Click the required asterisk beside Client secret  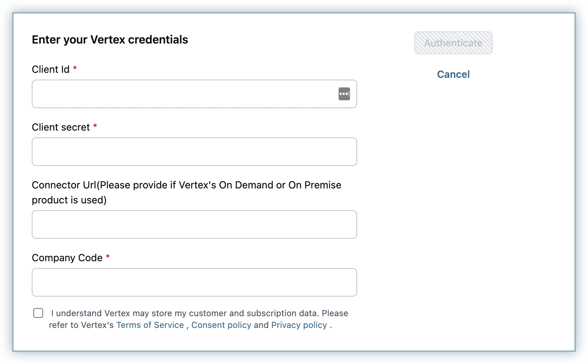[95, 126]
